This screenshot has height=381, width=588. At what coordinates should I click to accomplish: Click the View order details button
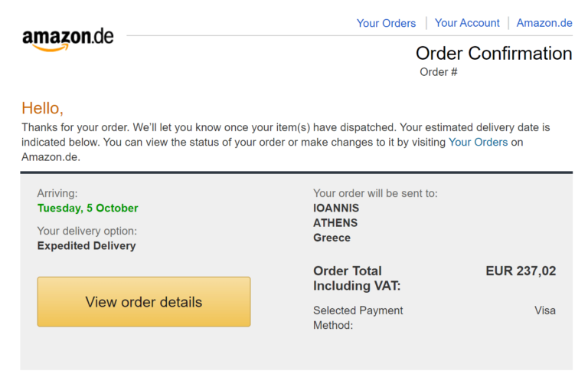(x=144, y=302)
